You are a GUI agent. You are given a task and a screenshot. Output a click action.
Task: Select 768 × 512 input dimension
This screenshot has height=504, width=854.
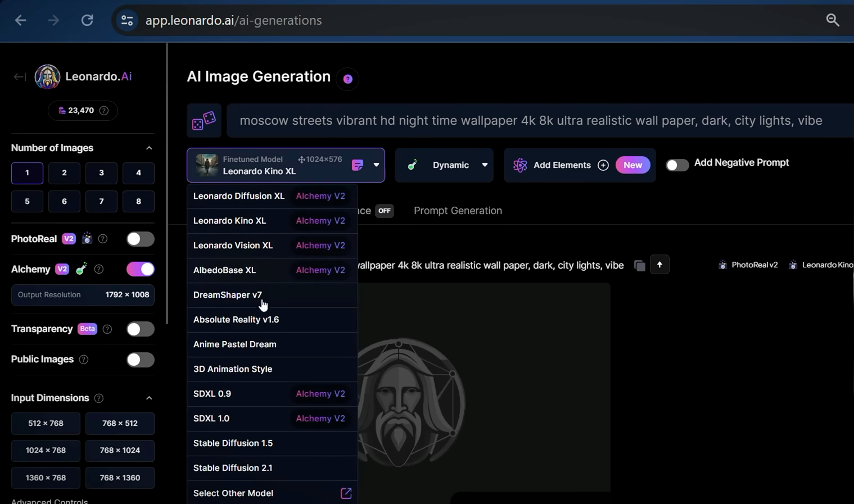click(120, 424)
